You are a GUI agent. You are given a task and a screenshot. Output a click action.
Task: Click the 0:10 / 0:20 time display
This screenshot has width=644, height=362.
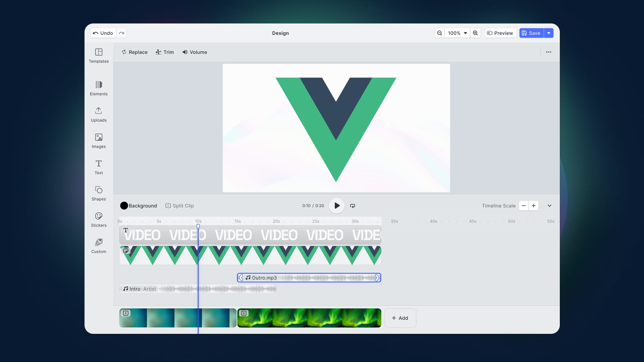(x=313, y=205)
